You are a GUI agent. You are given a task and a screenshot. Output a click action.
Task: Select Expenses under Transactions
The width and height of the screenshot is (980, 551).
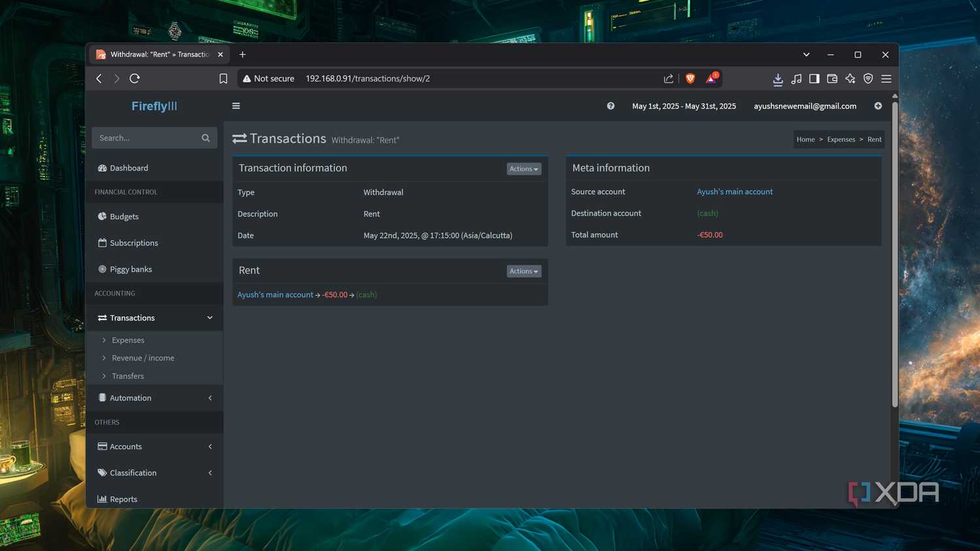(x=128, y=340)
